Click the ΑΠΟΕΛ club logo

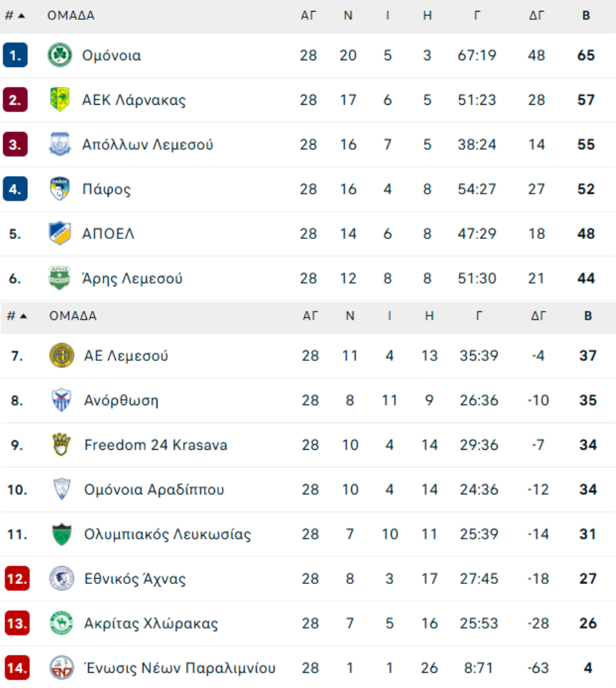(60, 233)
